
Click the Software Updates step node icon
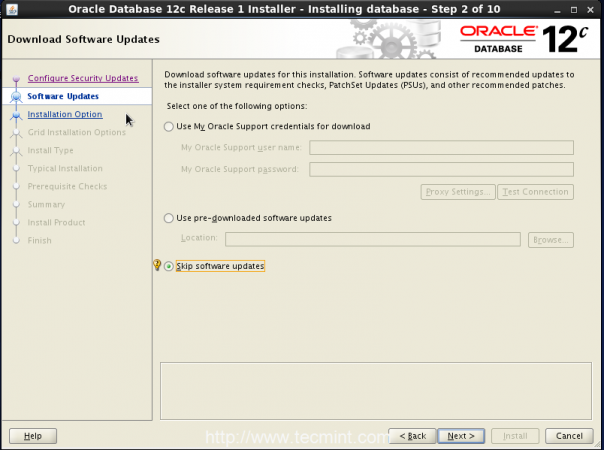pyautogui.click(x=16, y=96)
